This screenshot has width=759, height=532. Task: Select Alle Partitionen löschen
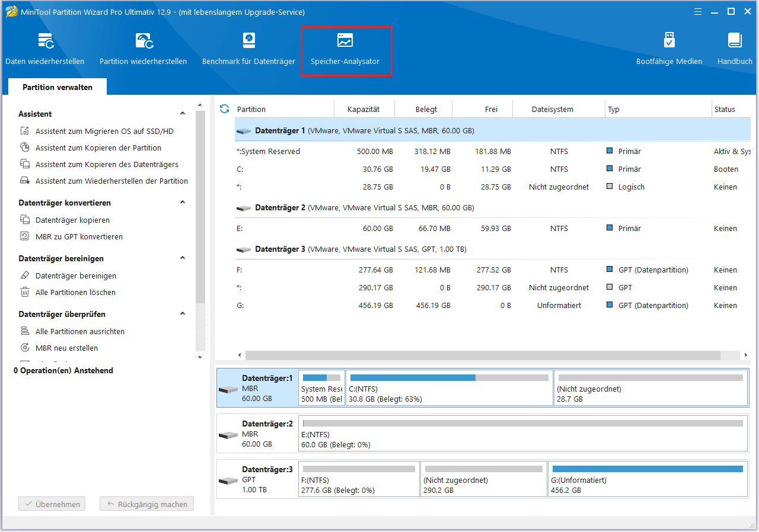75,293
